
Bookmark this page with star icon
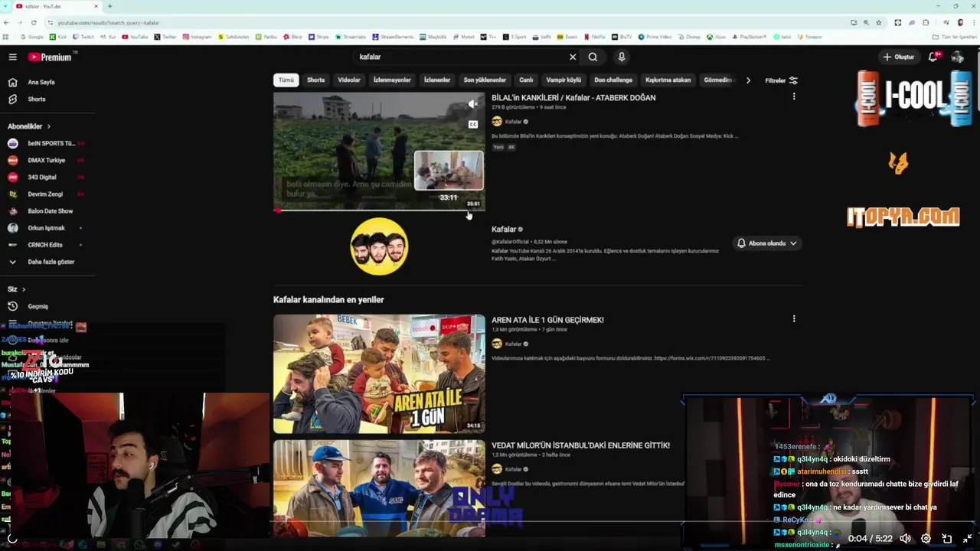pos(878,22)
